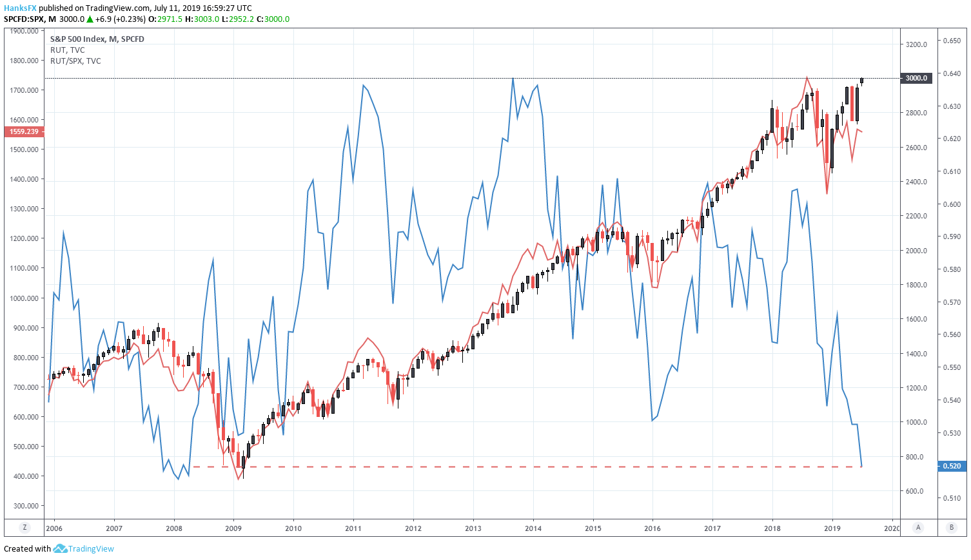971x560 pixels.
Task: Select the RUT, TVC legend entry
Action: click(x=68, y=50)
